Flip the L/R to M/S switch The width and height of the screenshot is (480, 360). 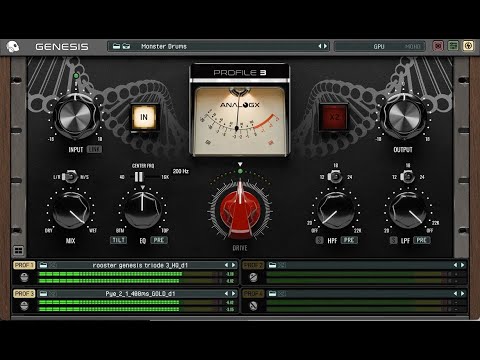click(70, 176)
